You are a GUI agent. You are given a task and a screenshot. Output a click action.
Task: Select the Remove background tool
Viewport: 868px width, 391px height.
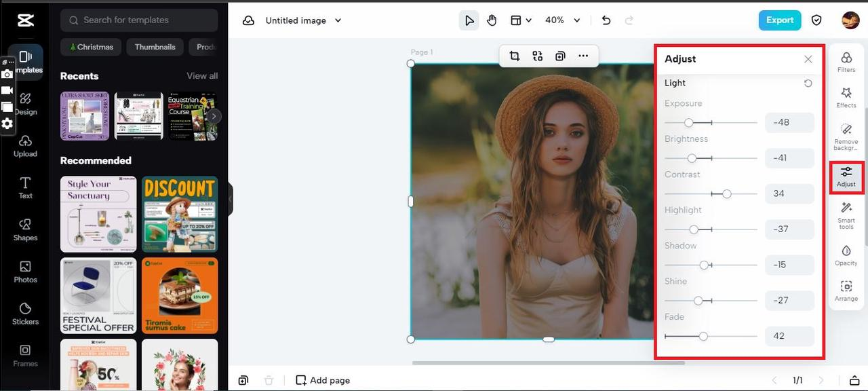pos(846,134)
